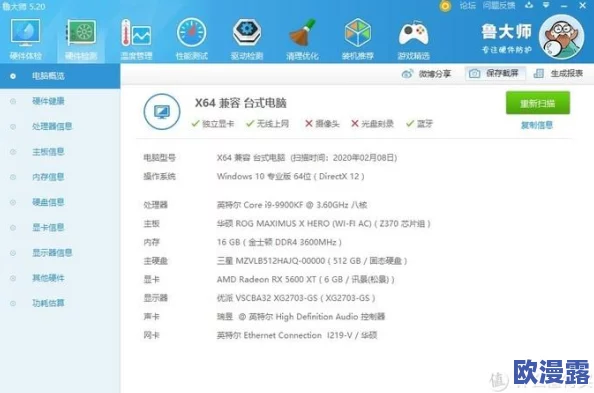
Task: Click the orange coin icon in title bar
Action: (446, 6)
